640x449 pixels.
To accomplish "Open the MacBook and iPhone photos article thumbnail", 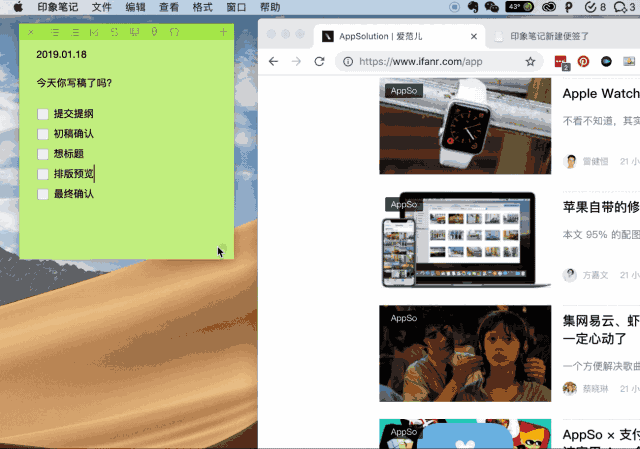I will (465, 240).
